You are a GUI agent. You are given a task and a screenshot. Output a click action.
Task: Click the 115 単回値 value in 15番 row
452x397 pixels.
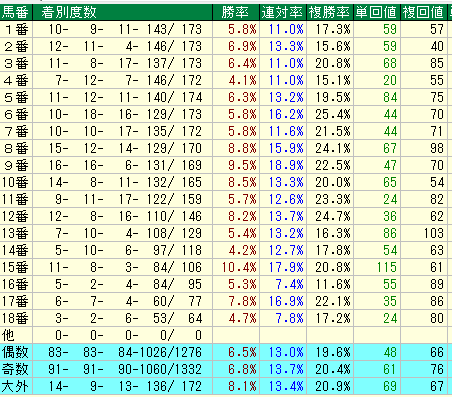coord(387,267)
